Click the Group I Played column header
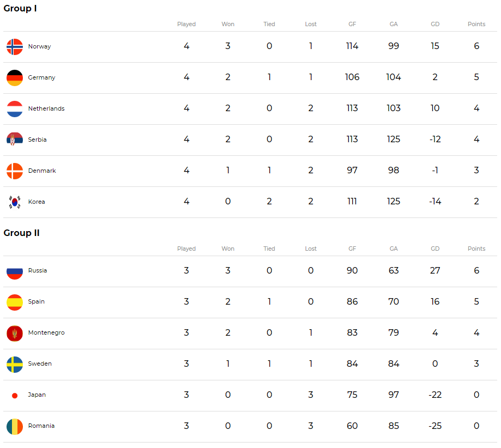Image resolution: width=501 pixels, height=448 pixels. (186, 24)
